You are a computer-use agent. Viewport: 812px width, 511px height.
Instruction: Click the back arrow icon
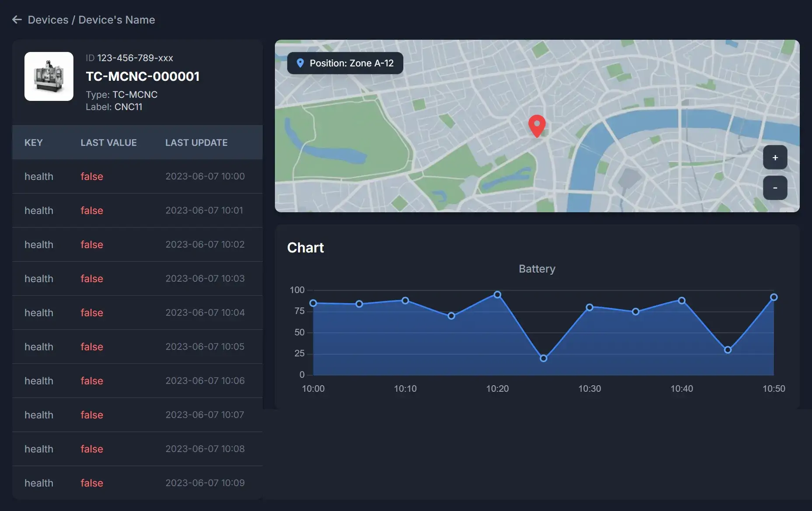point(17,19)
